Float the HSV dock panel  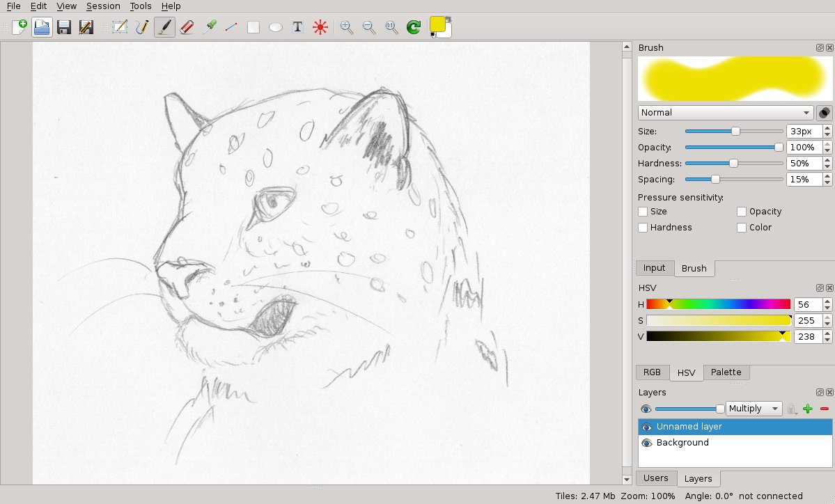[820, 288]
